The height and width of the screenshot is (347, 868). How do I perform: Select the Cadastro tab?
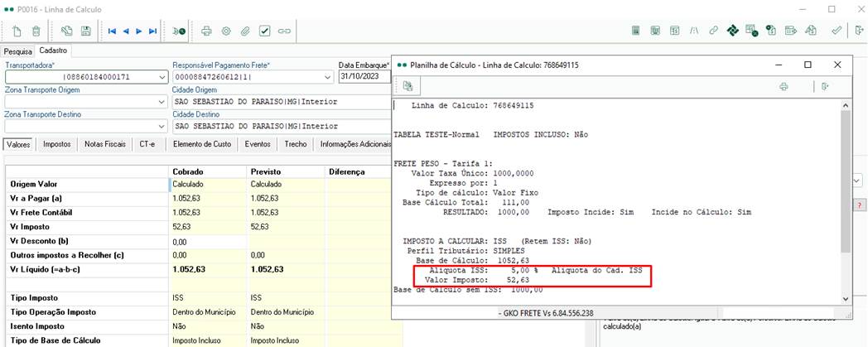click(53, 51)
